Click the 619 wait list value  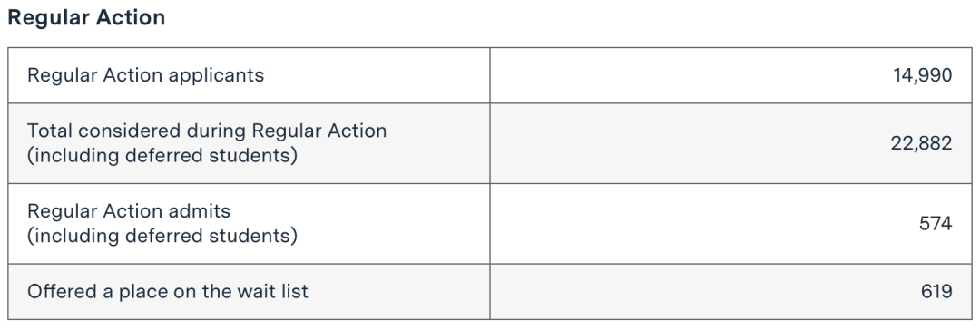(x=936, y=292)
